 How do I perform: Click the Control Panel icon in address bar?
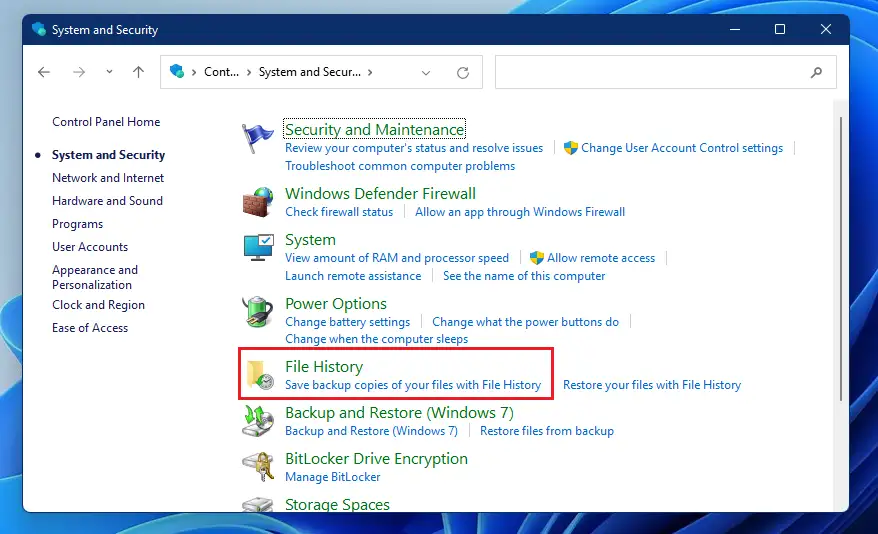tap(177, 72)
